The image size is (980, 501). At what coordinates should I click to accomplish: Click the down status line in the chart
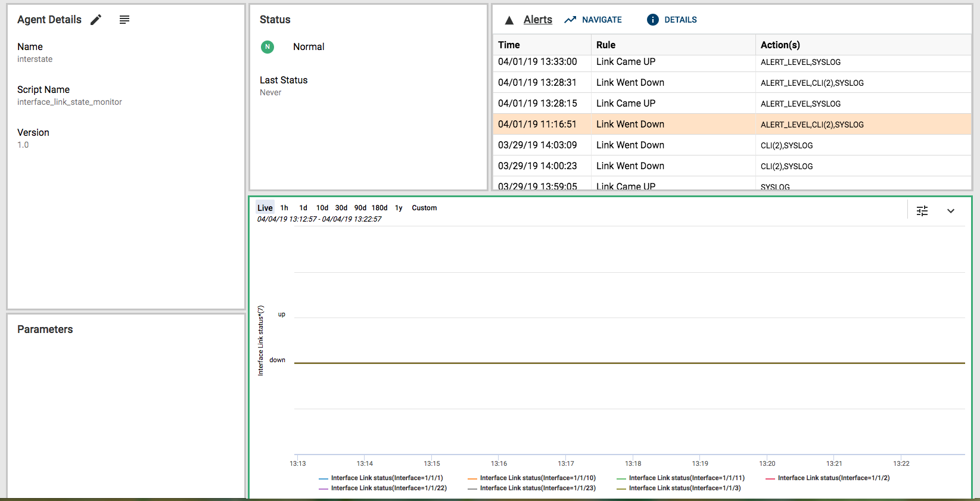coord(630,363)
